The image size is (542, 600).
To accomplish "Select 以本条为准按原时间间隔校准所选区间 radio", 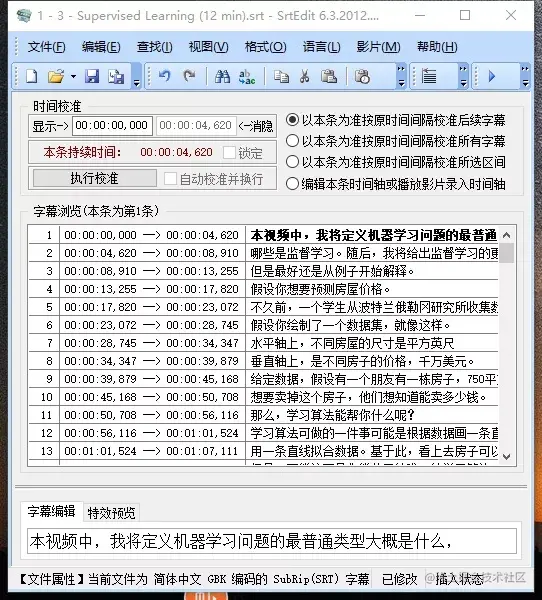I will [292, 162].
